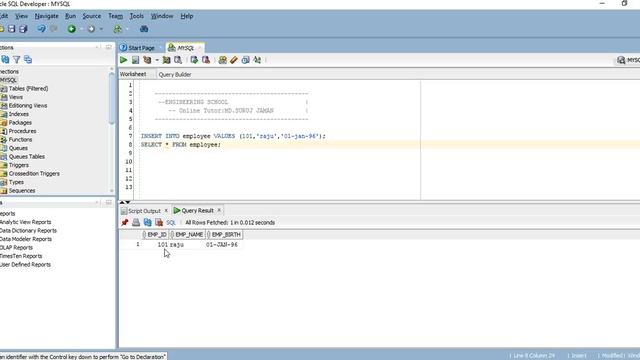Open the Window menu

coord(162,16)
